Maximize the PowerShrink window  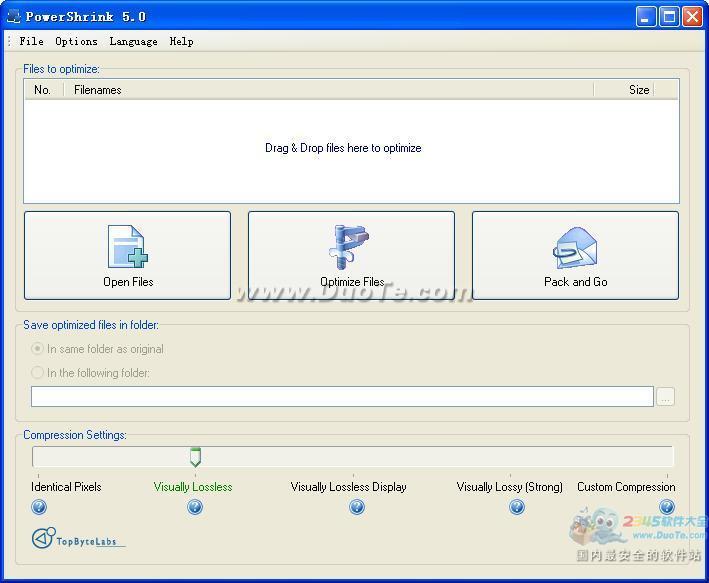(x=669, y=17)
